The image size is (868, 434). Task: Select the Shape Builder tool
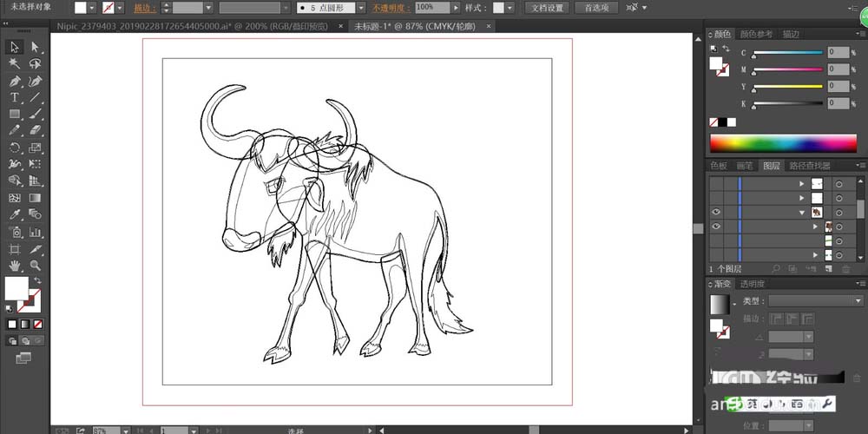15,181
